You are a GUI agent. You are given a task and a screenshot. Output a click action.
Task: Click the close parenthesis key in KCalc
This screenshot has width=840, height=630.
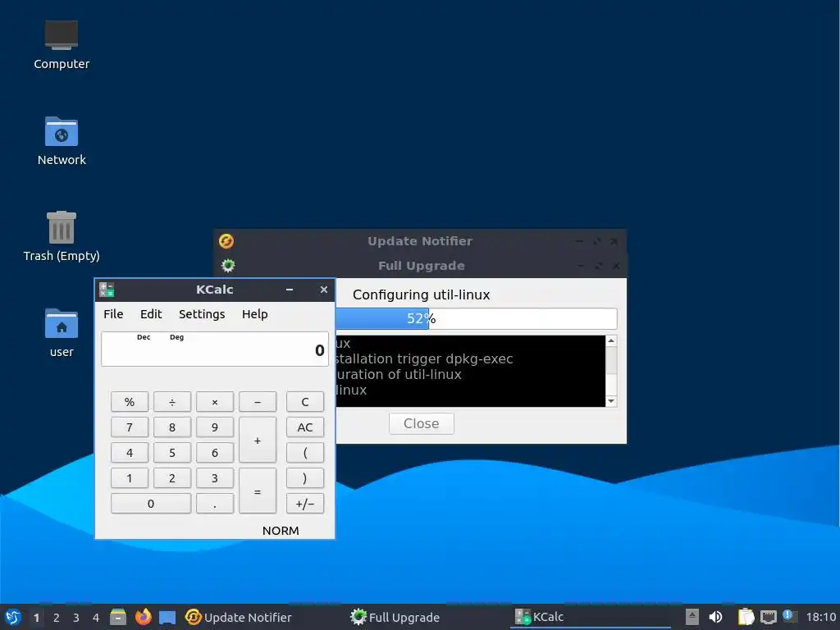click(305, 478)
